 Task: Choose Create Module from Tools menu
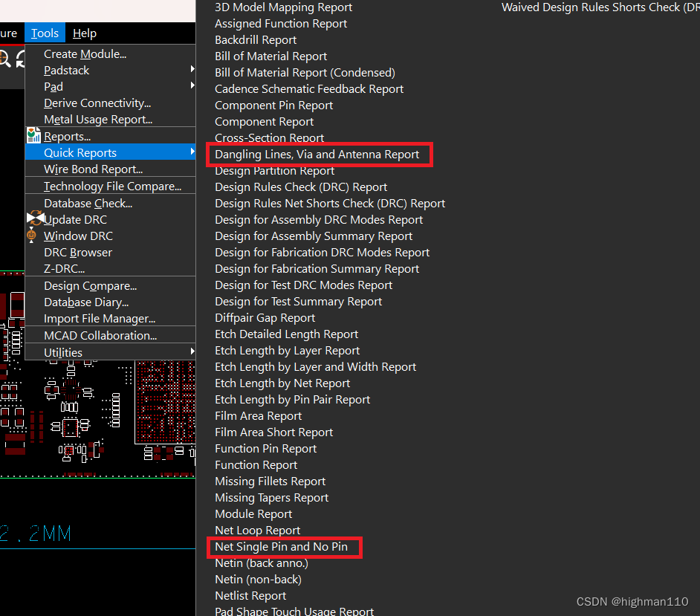tap(85, 54)
